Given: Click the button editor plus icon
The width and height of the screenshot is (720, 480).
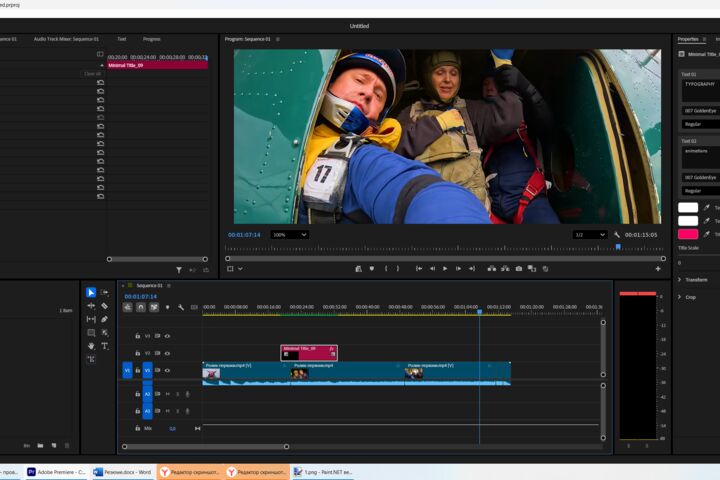Looking at the screenshot, I should pos(658,269).
